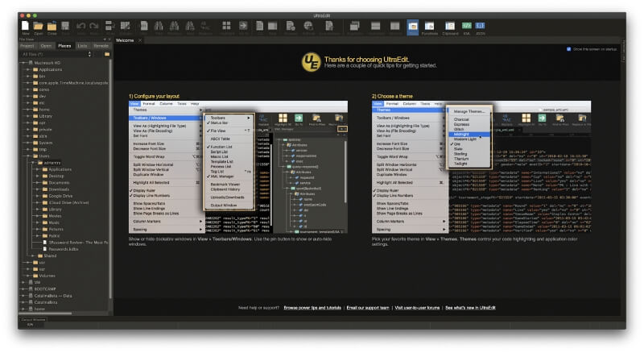This screenshot has width=644, height=353.
Task: Click the Save disk toolbar icon
Action: 65,26
